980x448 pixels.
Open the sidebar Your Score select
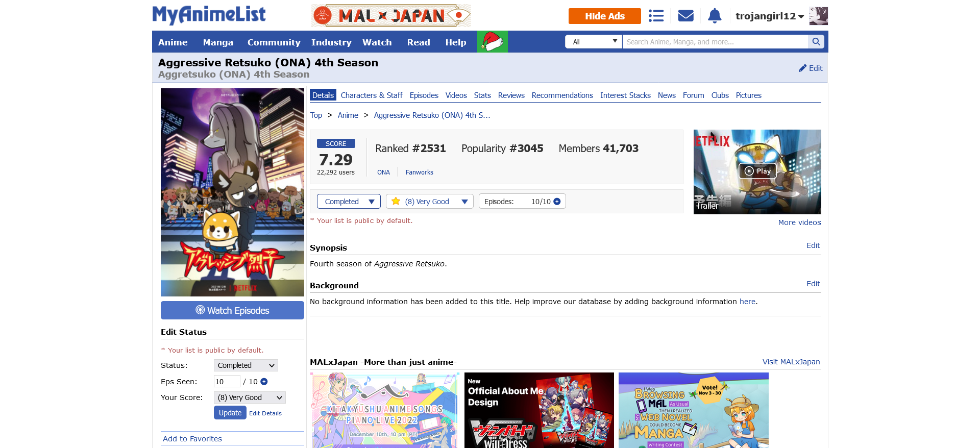coord(250,397)
